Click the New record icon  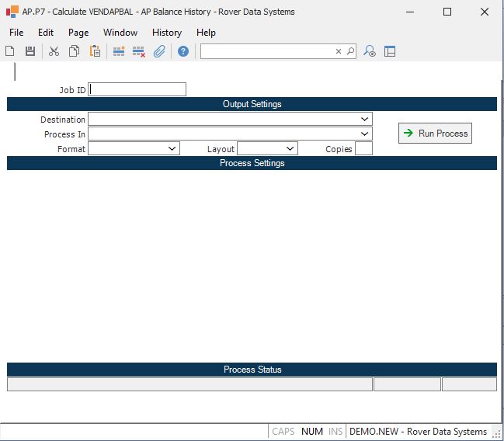click(10, 51)
